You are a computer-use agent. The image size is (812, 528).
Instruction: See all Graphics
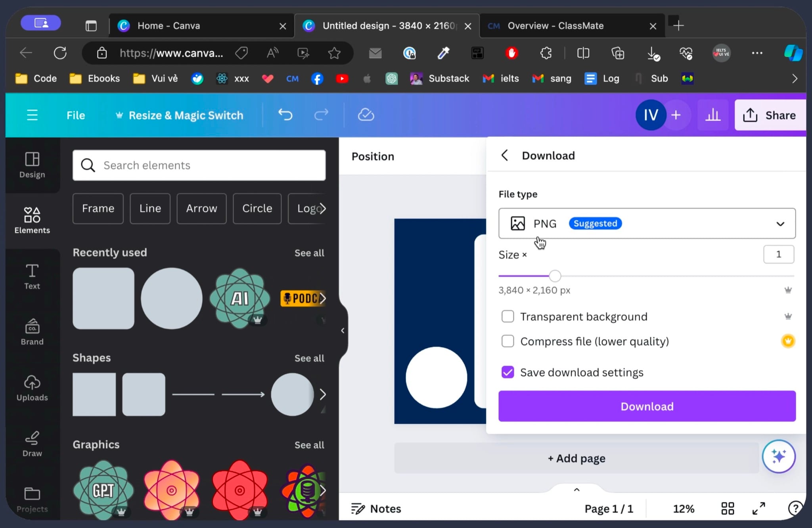pyautogui.click(x=309, y=445)
